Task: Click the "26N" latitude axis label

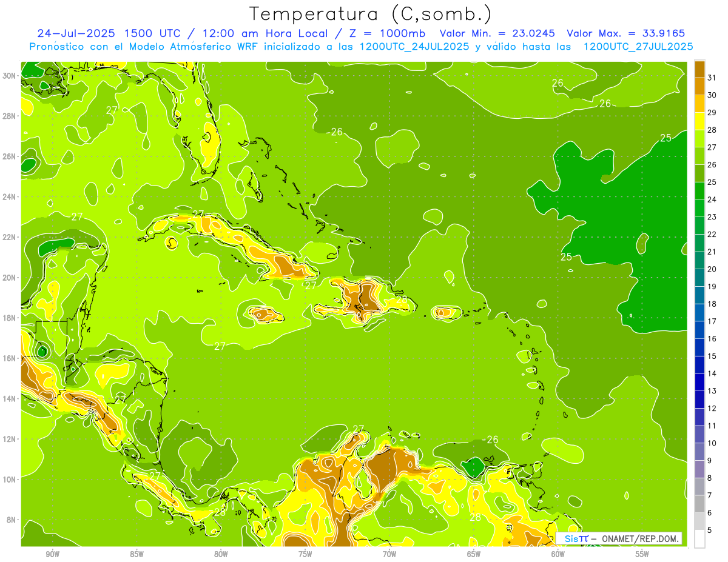Action: pyautogui.click(x=9, y=156)
